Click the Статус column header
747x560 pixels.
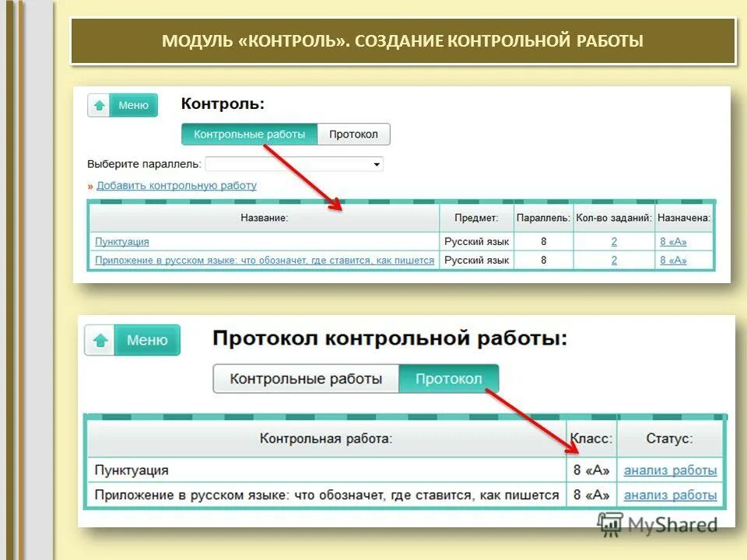tap(670, 437)
